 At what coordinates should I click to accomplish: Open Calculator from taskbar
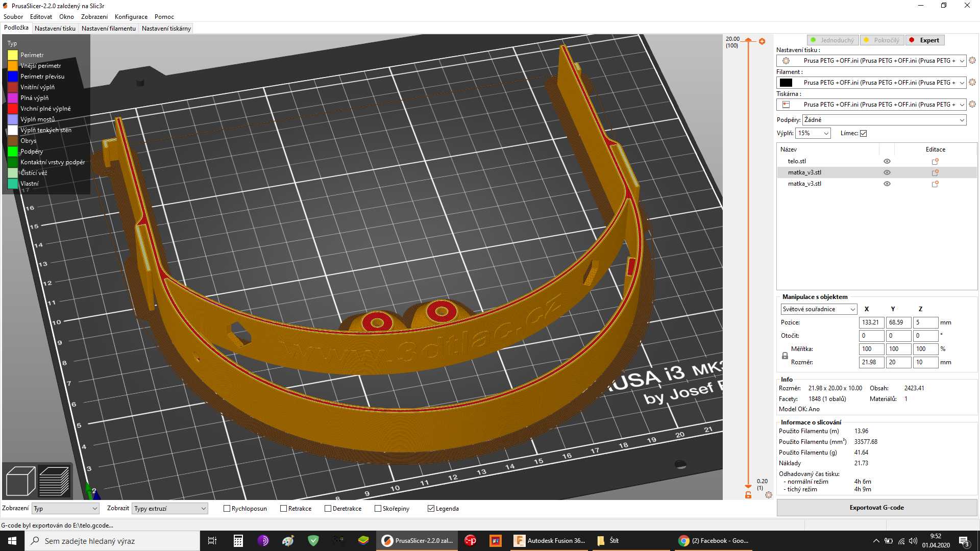tap(238, 541)
